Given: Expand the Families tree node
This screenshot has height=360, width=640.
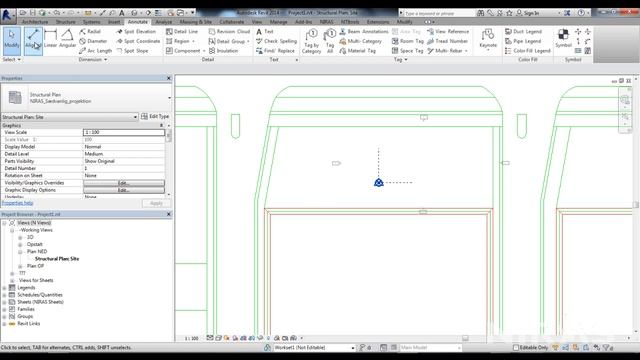Looking at the screenshot, I should point(4,309).
